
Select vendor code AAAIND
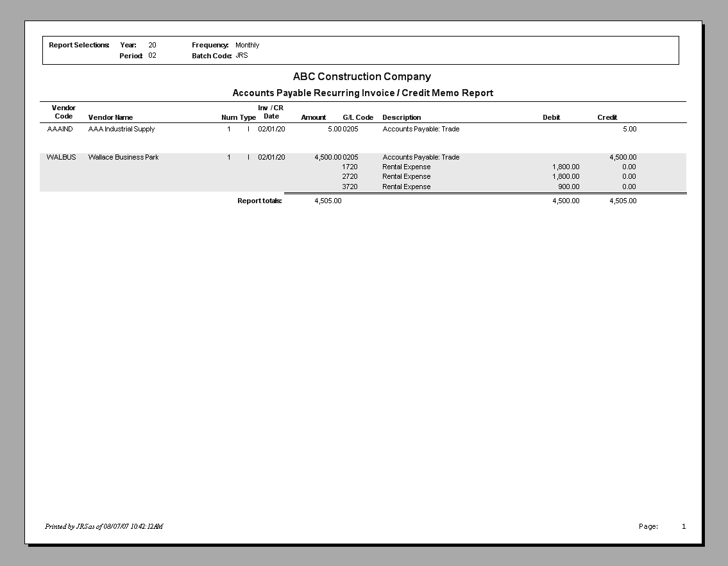coord(60,129)
